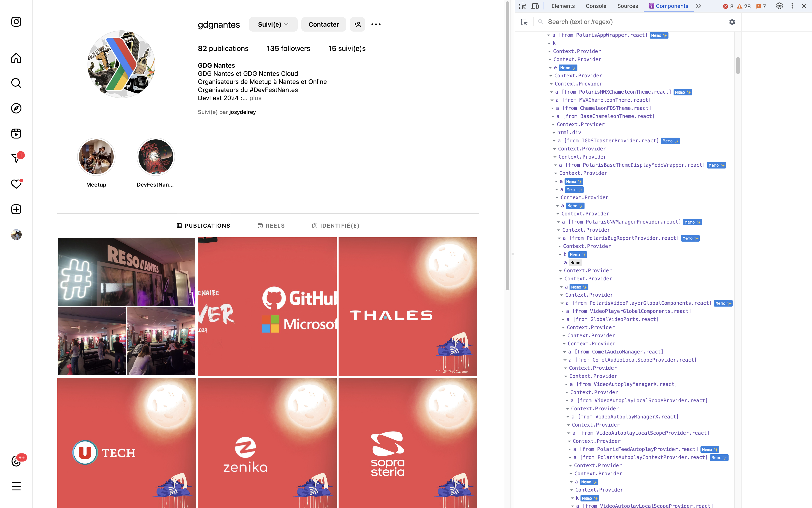
Task: Collapse PolarisAppWrapper.react tree node
Action: point(549,35)
